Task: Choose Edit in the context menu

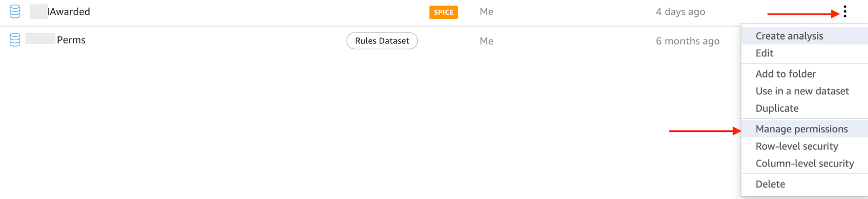Action: 764,53
